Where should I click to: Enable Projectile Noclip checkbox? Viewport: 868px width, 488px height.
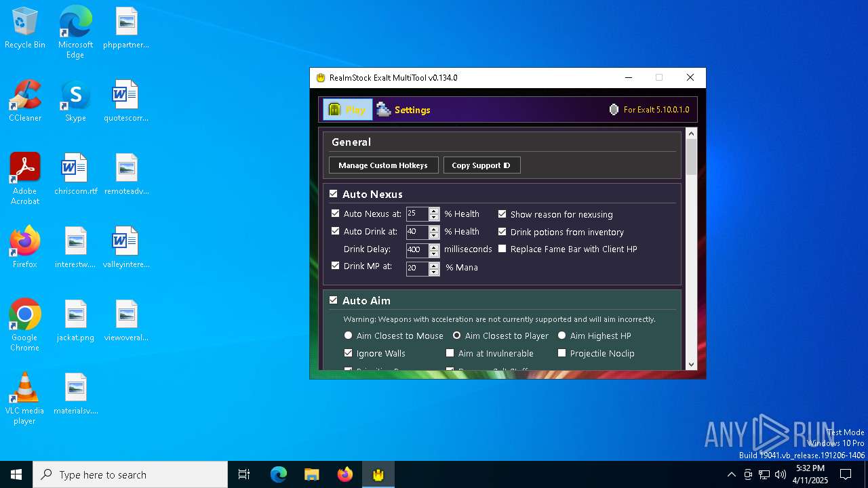(562, 353)
